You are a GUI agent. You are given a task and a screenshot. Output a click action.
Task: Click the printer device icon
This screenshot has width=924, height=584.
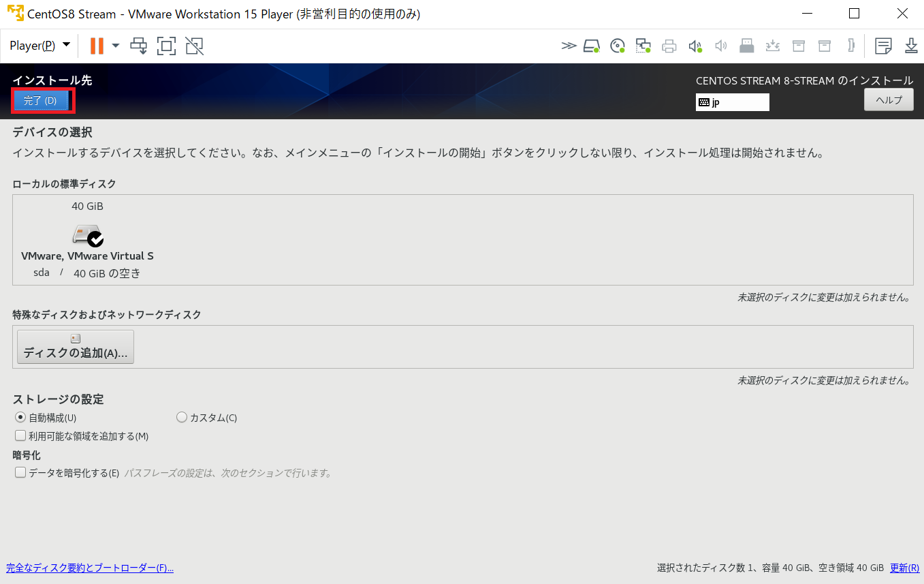[x=669, y=46]
